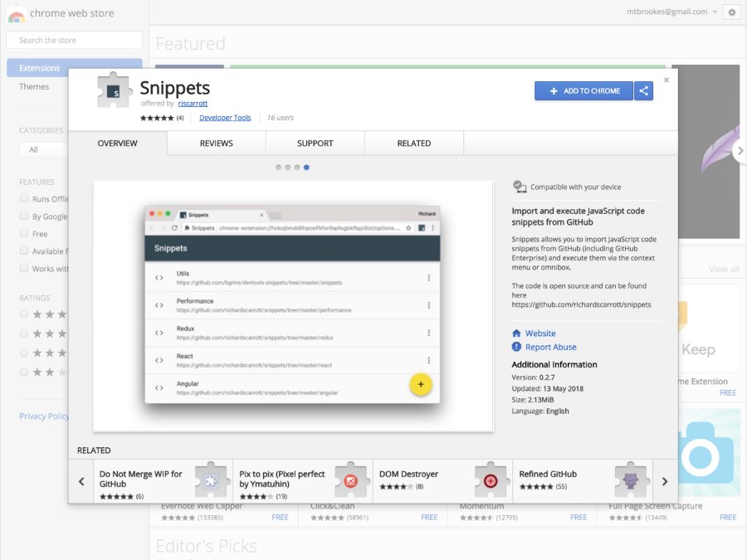Add Snippets to Chrome
747x560 pixels.
click(x=583, y=91)
